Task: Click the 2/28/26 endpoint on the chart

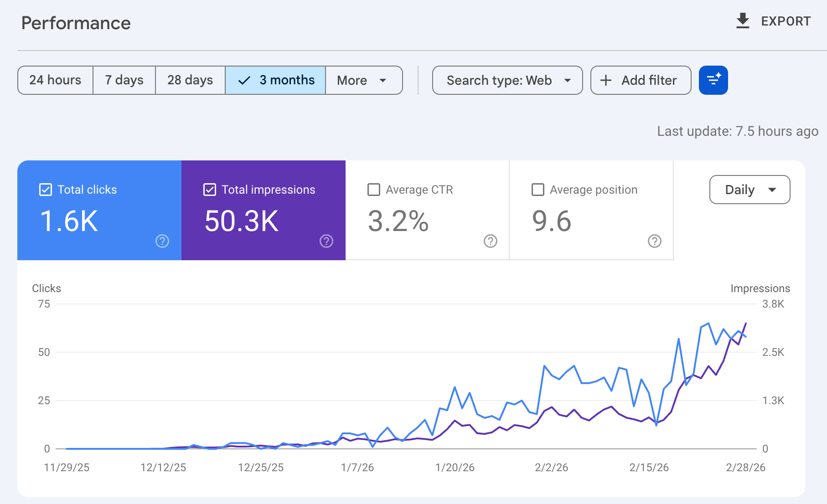Action: pyautogui.click(x=746, y=324)
